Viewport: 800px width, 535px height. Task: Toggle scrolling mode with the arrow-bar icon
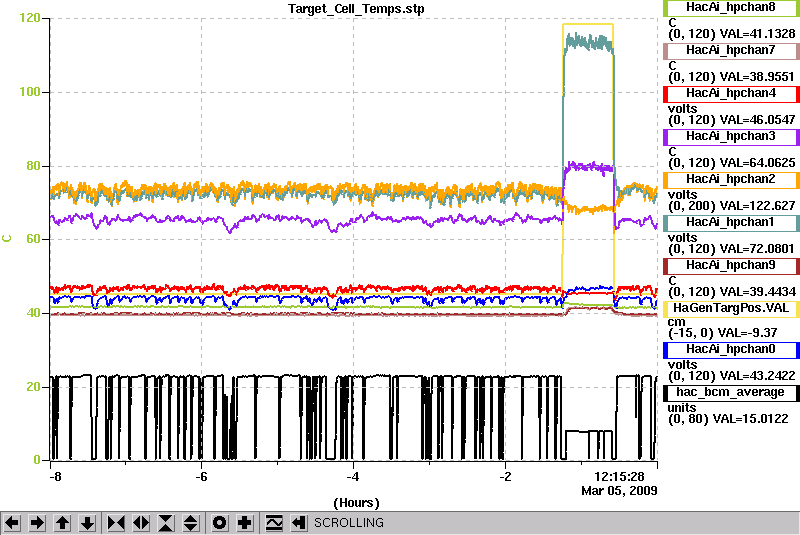pos(299,523)
